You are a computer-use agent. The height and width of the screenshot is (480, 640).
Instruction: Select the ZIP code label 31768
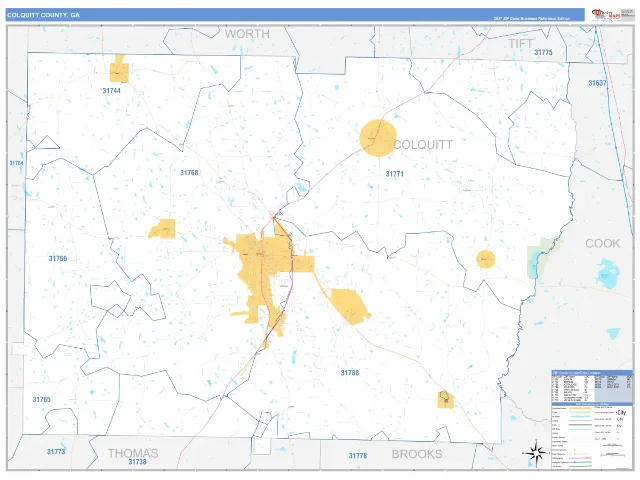click(x=189, y=173)
